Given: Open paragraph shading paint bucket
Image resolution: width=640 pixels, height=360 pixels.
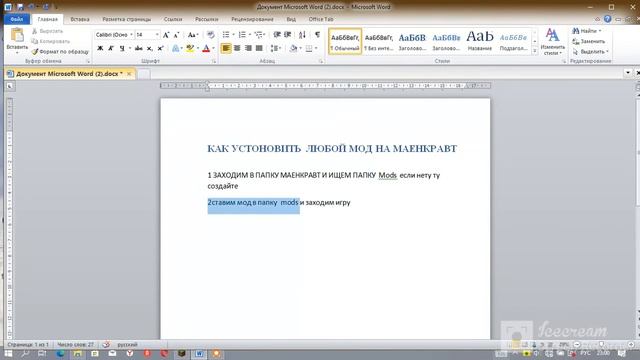Looking at the screenshot, I should coord(293,48).
